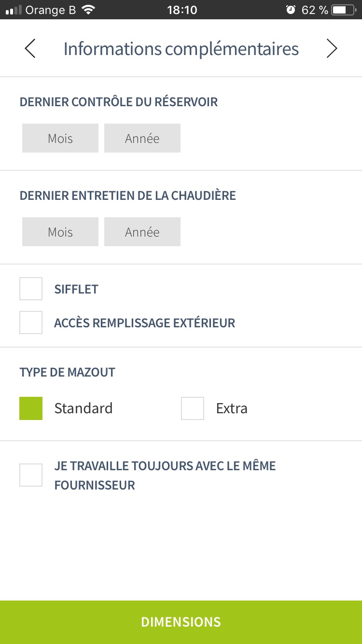362x644 pixels.
Task: Select Standard mazout type
Action: pos(31,408)
